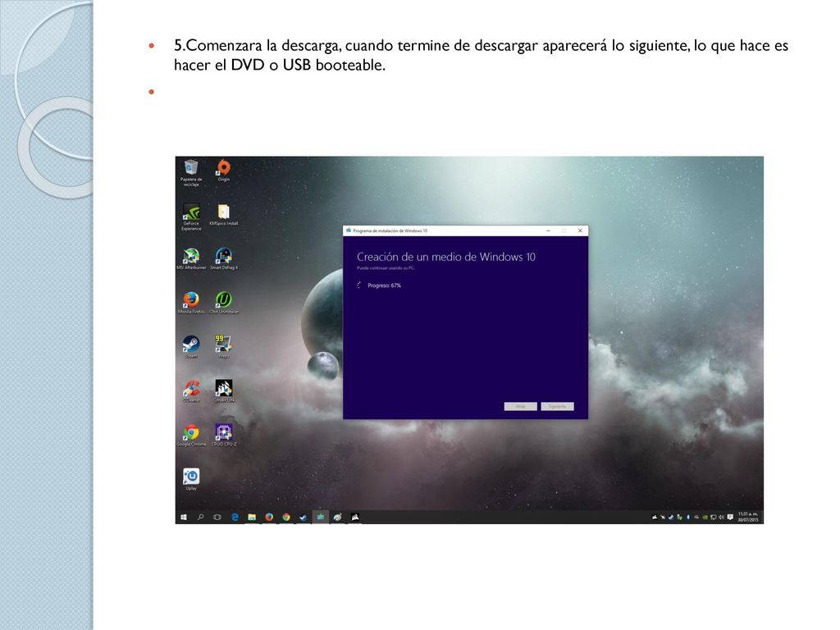Click the Steam icon on the taskbar
The image size is (840, 630).
pos(304,517)
